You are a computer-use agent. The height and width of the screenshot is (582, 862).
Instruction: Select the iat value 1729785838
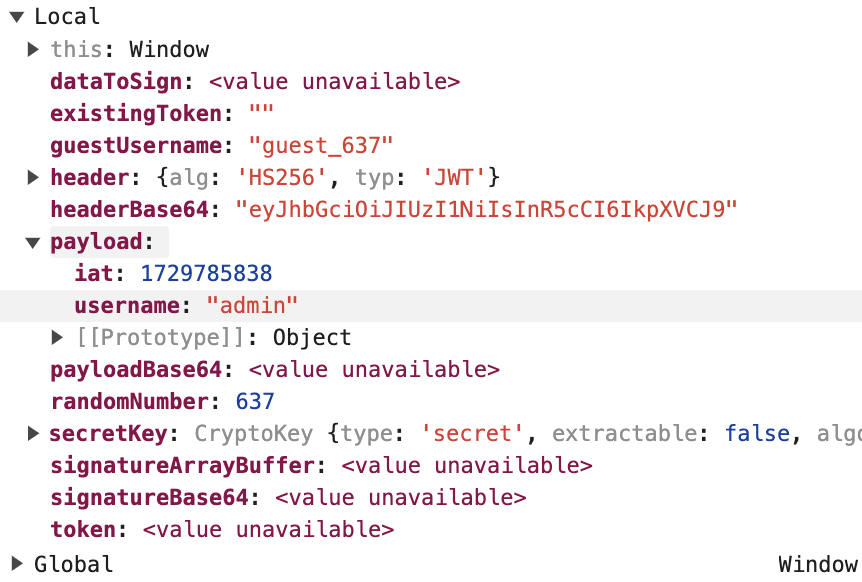coord(207,273)
